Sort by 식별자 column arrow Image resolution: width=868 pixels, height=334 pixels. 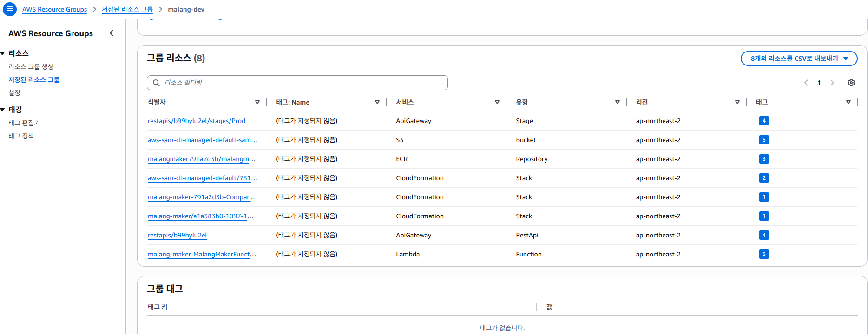(257, 102)
